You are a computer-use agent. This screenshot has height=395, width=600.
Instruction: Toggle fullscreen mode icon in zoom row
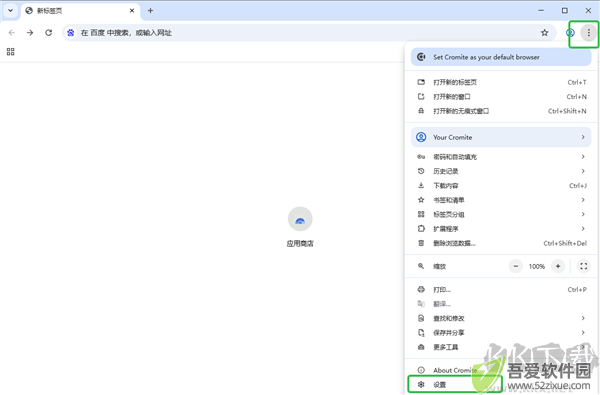[x=584, y=266]
